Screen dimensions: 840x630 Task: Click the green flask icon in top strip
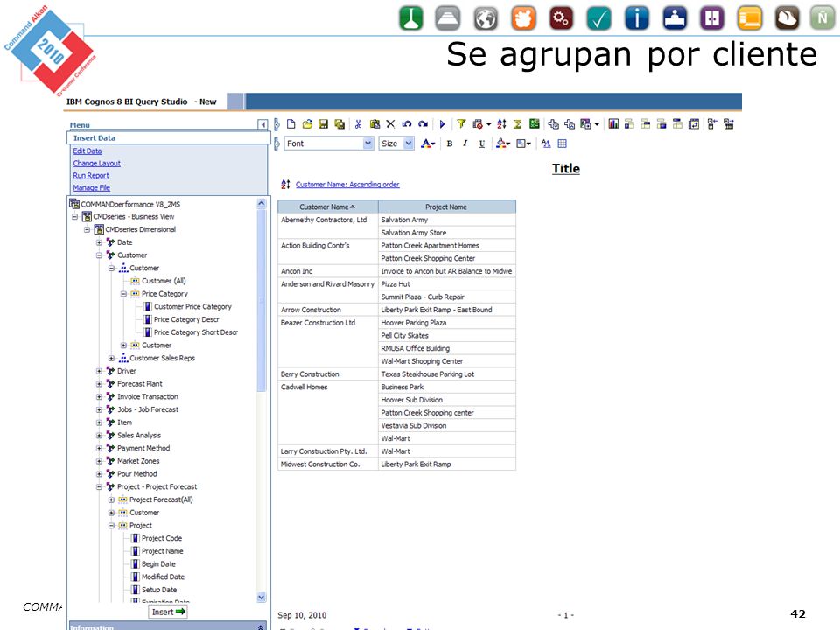click(411, 18)
